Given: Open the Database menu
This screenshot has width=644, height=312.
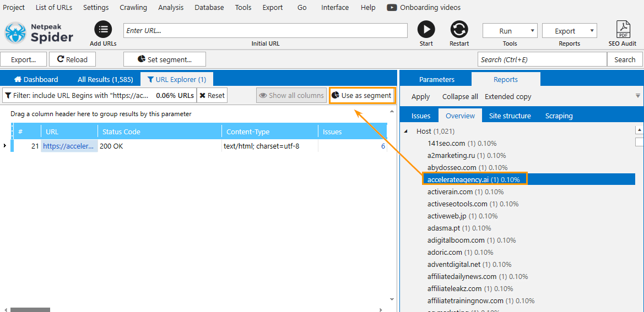Looking at the screenshot, I should (209, 7).
